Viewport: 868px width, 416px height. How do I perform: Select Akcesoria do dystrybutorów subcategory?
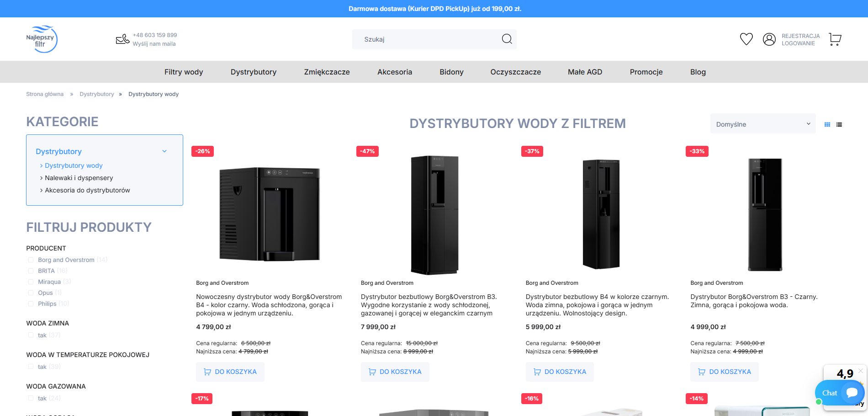87,190
